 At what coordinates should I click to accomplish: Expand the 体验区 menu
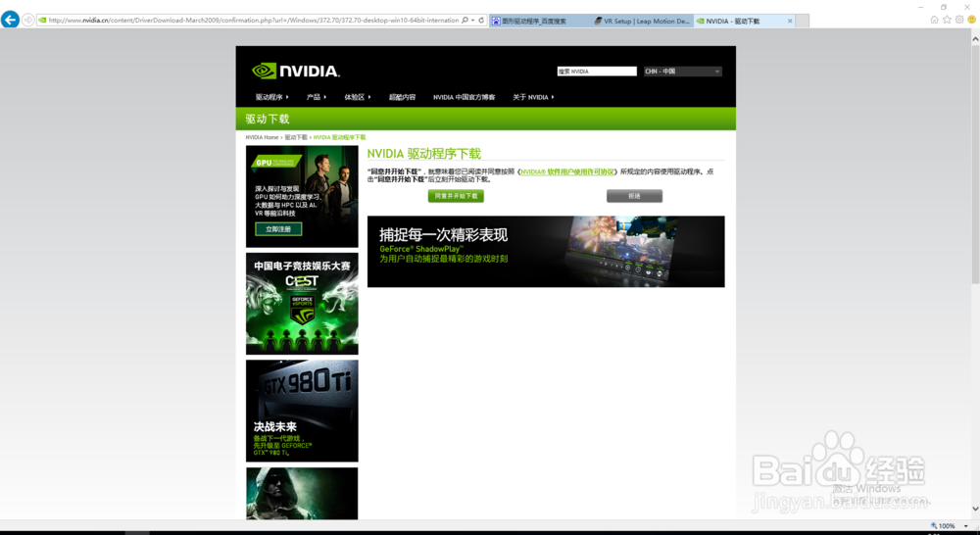[358, 97]
